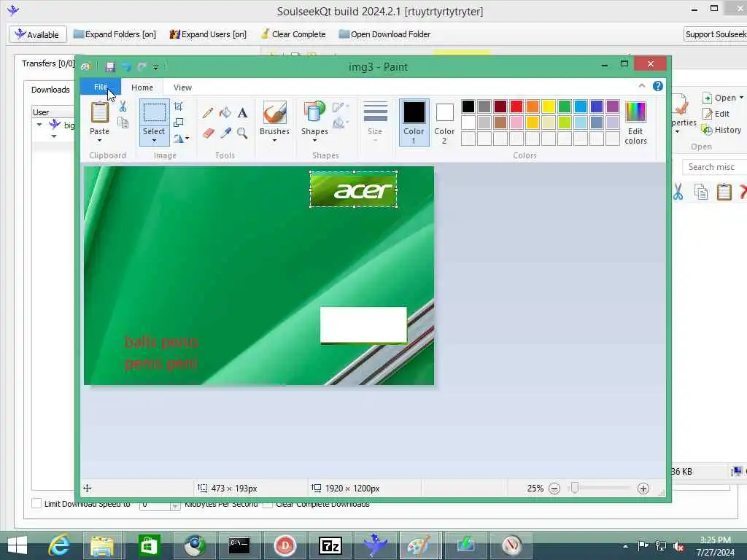Open Customize Quick Access Toolbar dropdown

click(x=155, y=67)
